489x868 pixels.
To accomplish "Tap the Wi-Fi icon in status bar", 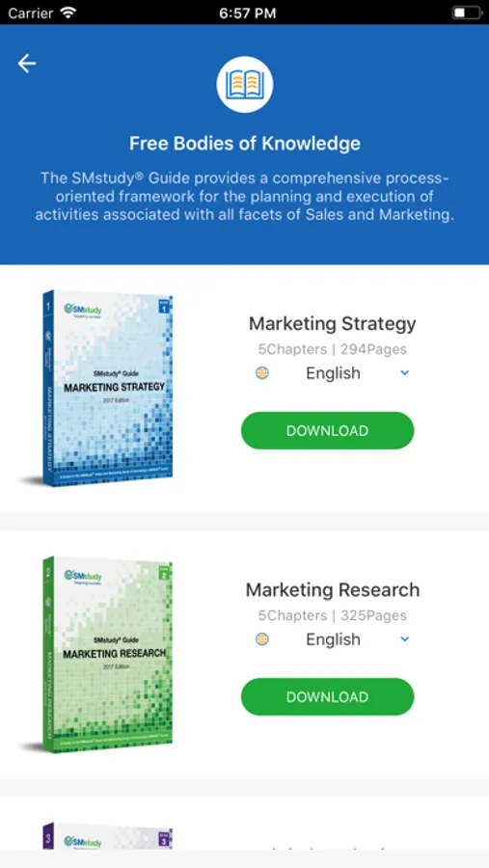I will pos(68,13).
